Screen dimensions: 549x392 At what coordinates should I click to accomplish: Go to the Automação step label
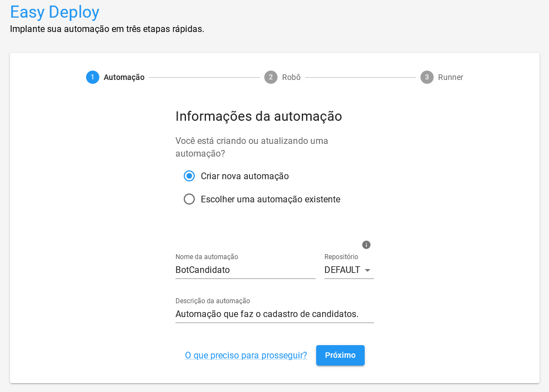124,77
